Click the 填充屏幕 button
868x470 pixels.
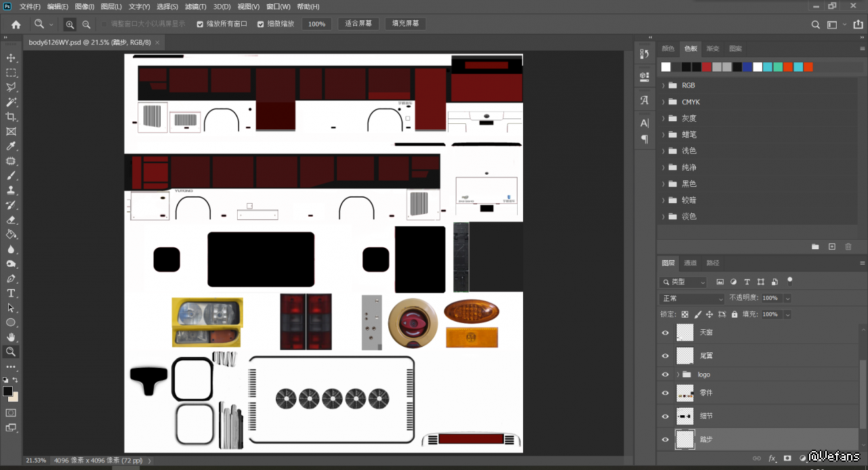coord(406,24)
